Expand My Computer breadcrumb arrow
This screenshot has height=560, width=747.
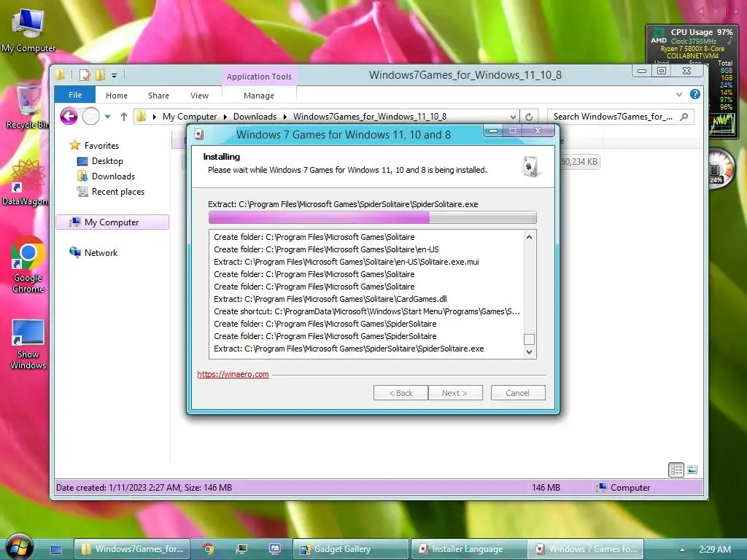point(225,117)
